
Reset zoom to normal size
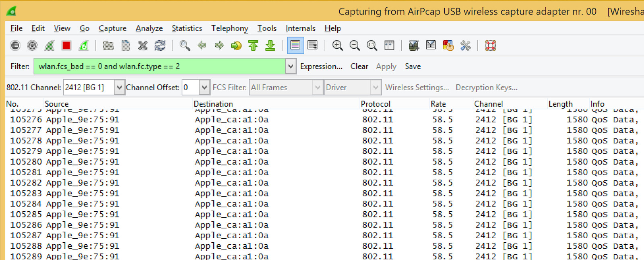pos(372,45)
